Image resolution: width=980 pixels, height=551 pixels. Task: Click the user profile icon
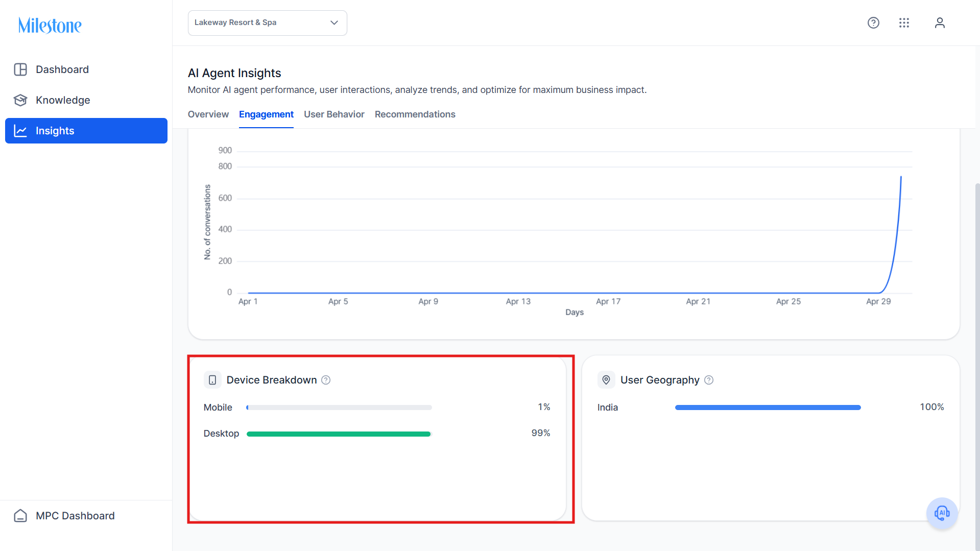[940, 22]
